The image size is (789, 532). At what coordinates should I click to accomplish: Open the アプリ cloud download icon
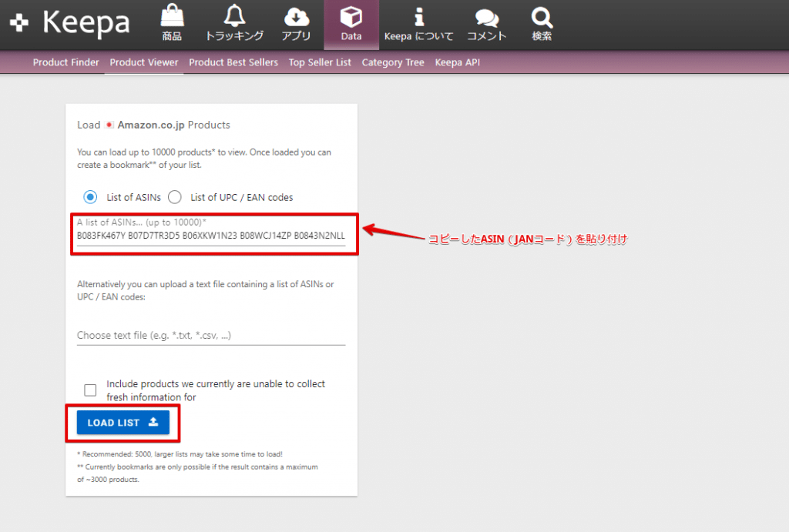pos(297,17)
